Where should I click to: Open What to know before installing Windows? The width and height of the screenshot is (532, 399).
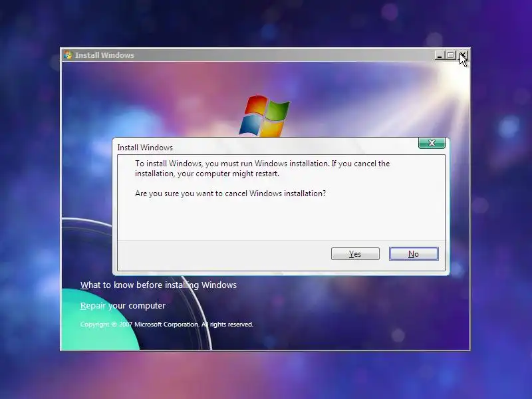coord(158,285)
